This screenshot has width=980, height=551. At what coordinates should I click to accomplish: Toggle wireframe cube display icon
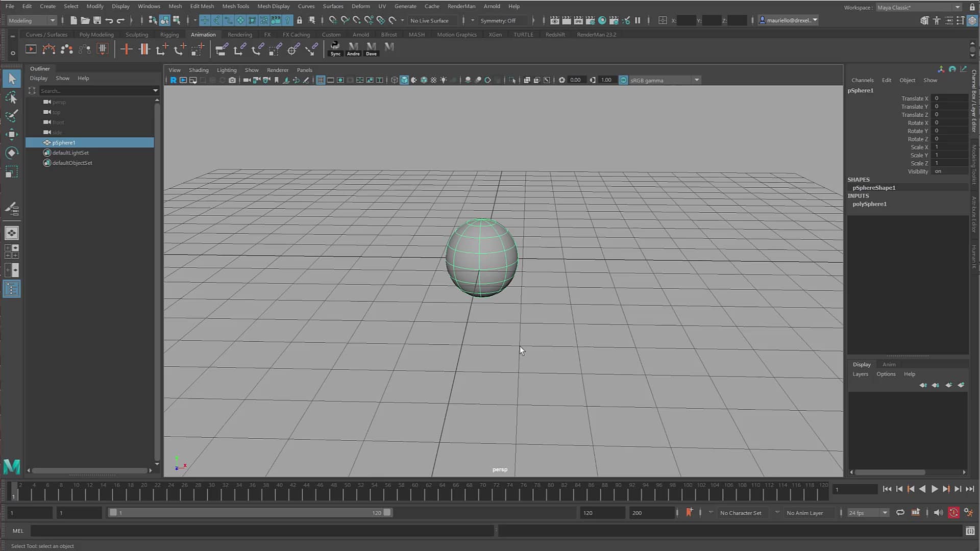394,80
